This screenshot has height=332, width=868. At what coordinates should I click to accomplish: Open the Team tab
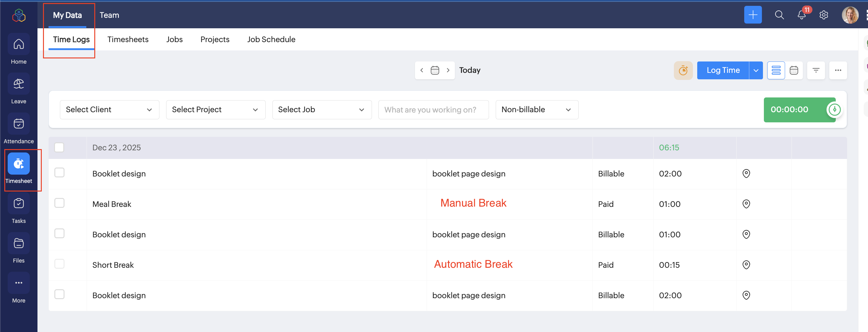(x=109, y=15)
